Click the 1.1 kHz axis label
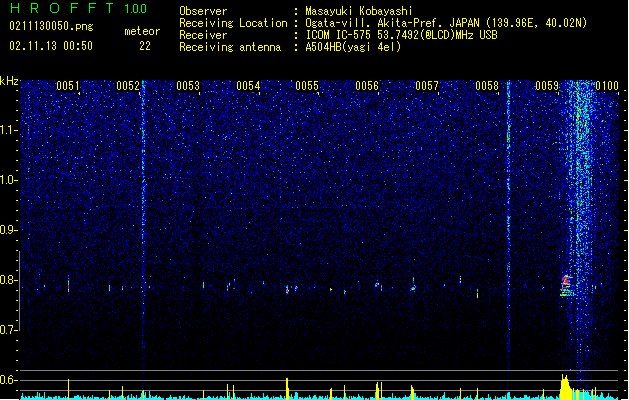The width and height of the screenshot is (629, 400). click(8, 130)
